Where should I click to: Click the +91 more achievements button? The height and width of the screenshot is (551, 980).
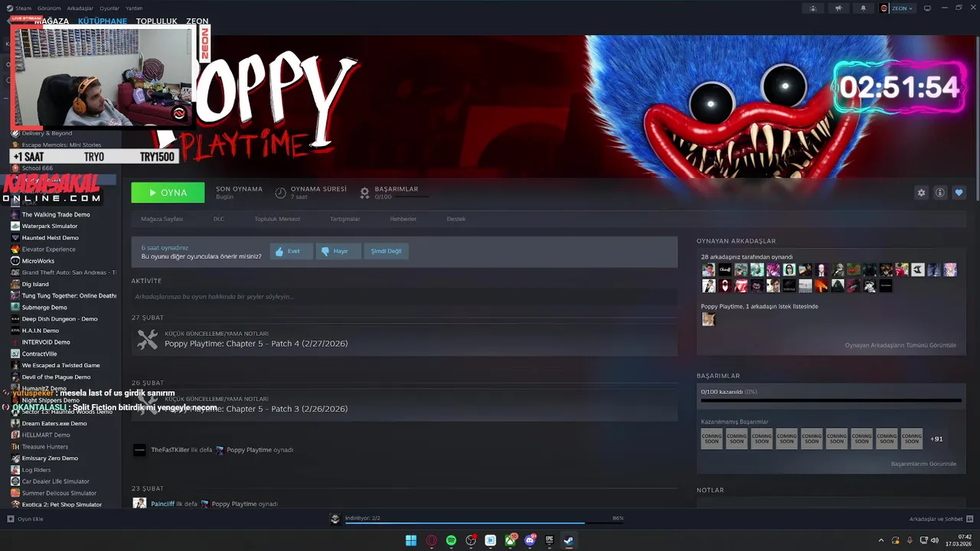(936, 439)
